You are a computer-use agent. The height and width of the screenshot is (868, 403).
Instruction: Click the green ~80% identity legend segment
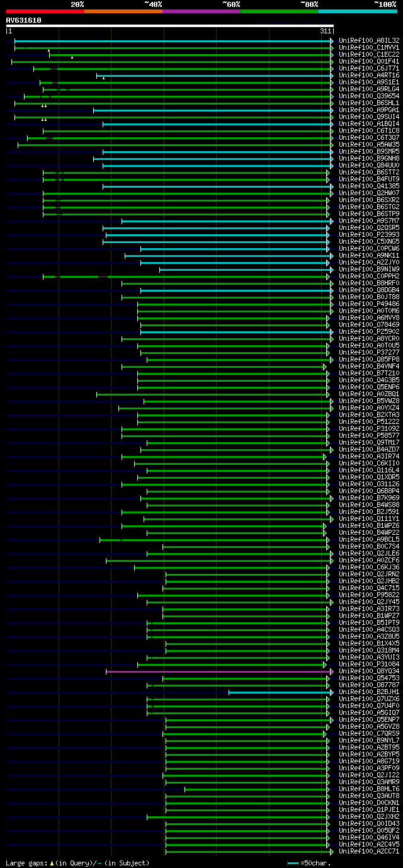click(x=279, y=11)
